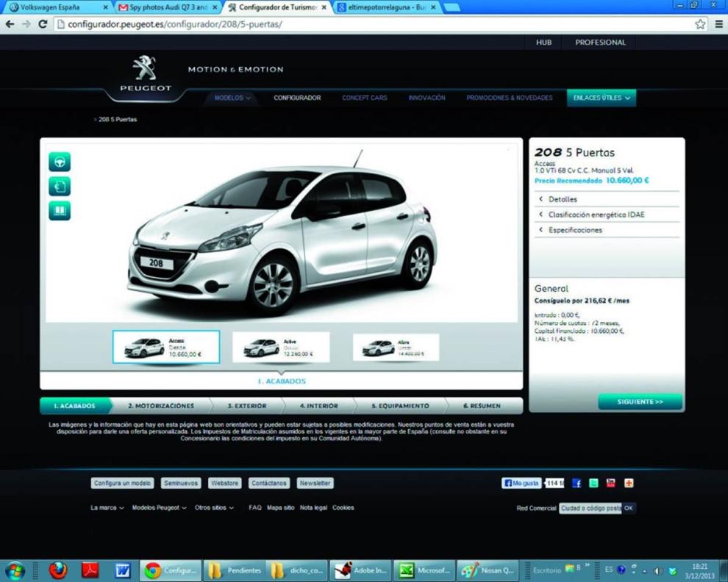The width and height of the screenshot is (728, 582).
Task: Go back with the browser back arrow
Action: point(10,24)
